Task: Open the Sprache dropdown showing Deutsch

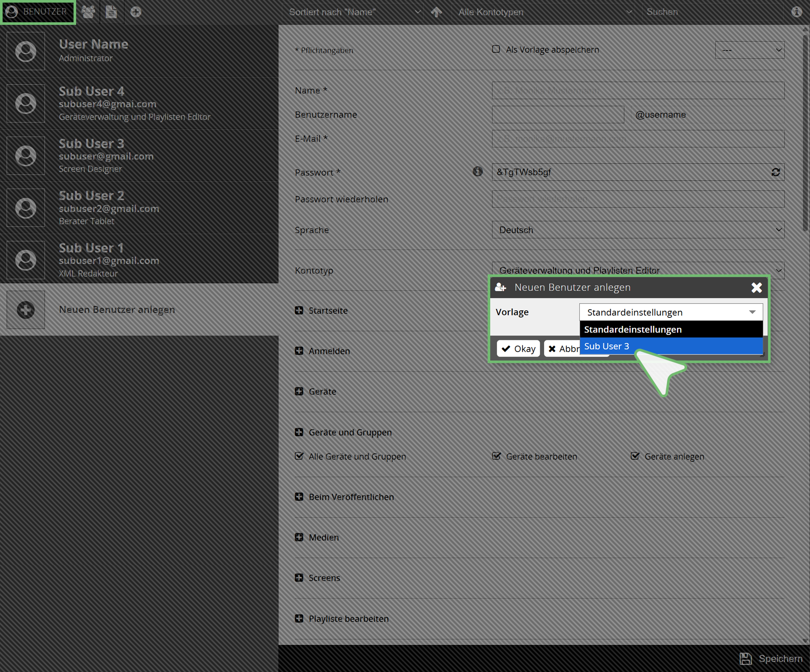Action: (x=638, y=230)
